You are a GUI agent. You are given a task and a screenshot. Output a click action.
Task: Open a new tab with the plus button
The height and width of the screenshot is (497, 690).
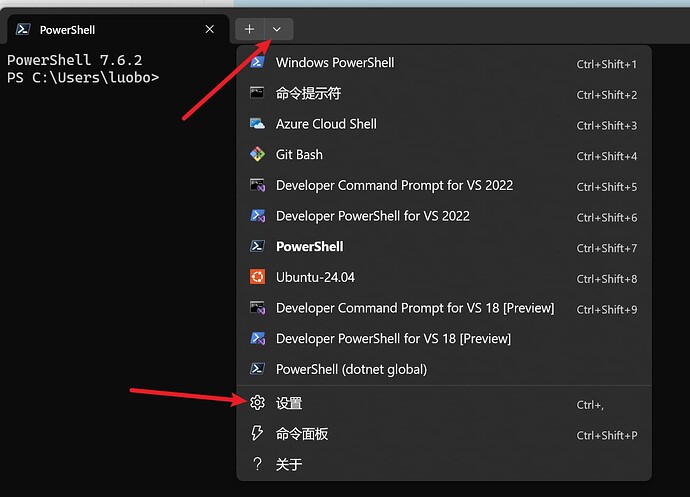click(x=250, y=29)
